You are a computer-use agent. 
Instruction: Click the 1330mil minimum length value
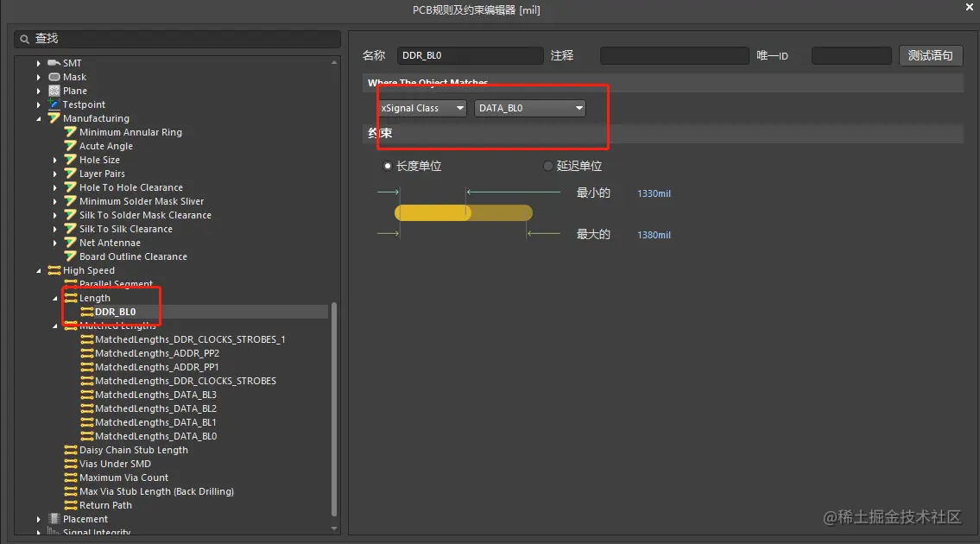(654, 193)
